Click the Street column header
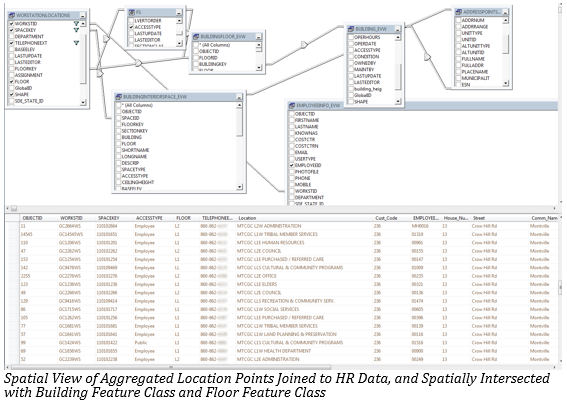 [479, 218]
